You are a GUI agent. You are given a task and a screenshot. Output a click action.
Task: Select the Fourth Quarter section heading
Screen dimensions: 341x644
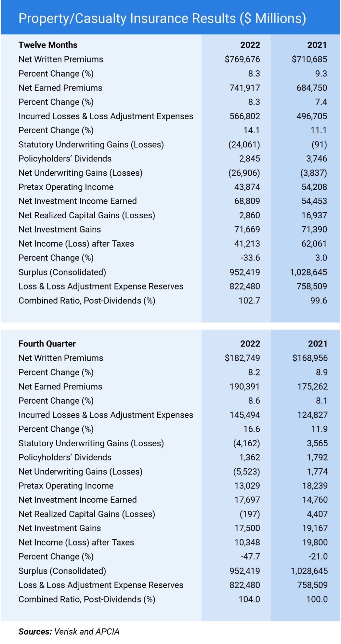coord(47,344)
